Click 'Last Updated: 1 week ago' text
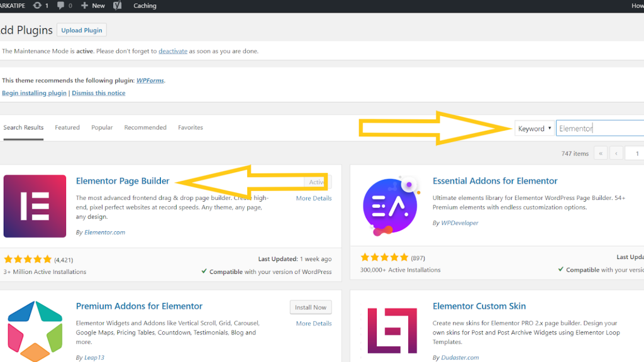644x362 pixels. pos(294,259)
